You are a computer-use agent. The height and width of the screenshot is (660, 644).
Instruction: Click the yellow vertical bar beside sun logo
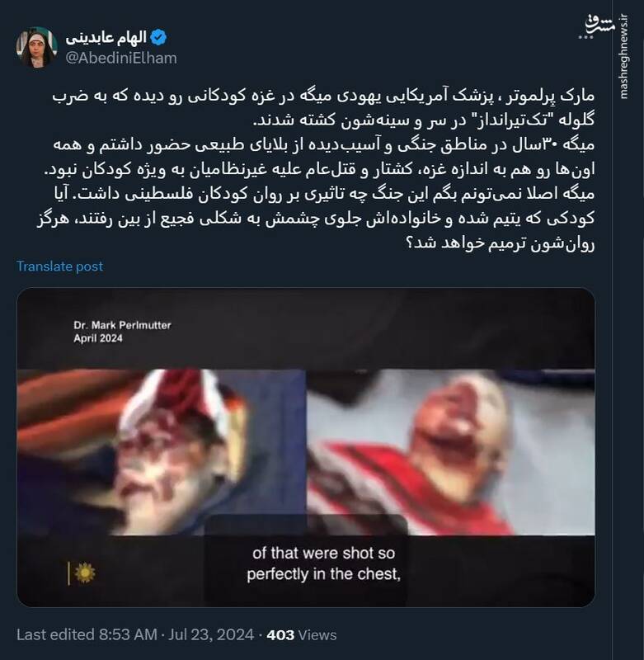click(68, 573)
